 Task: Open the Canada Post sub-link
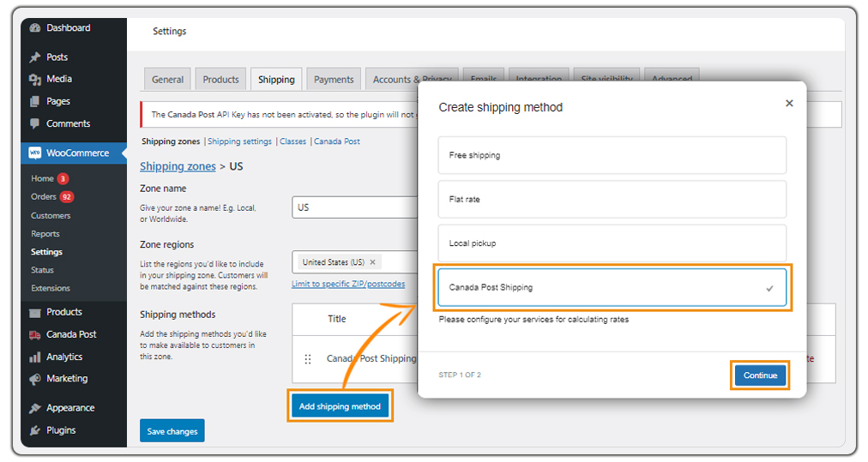click(x=336, y=141)
